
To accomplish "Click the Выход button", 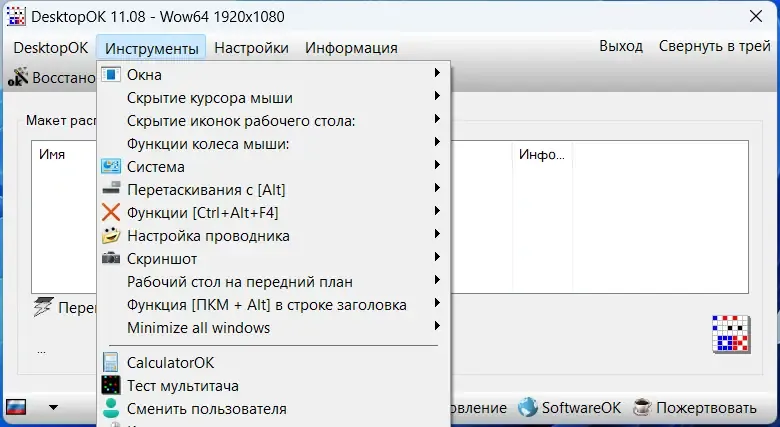I will (x=621, y=47).
